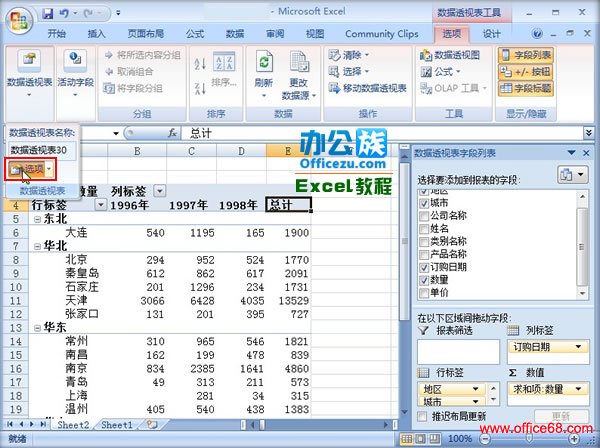Collapse the 东北 group
The height and width of the screenshot is (448, 600).
(37, 219)
